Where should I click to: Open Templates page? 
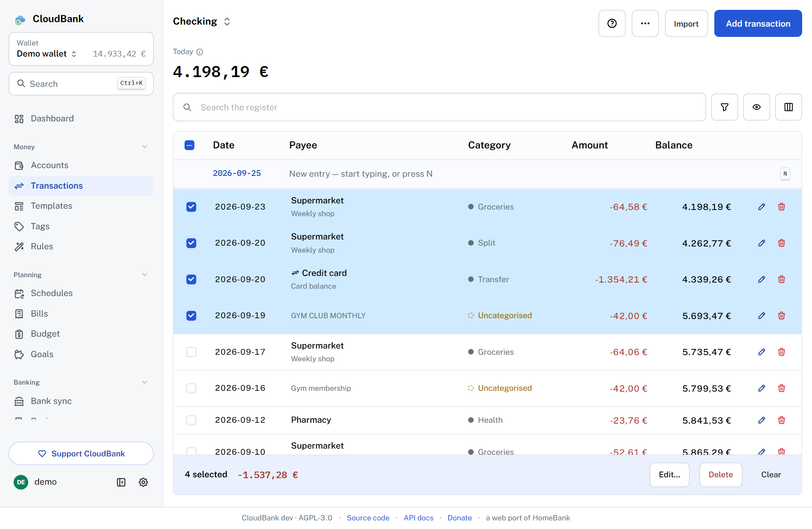81,206
